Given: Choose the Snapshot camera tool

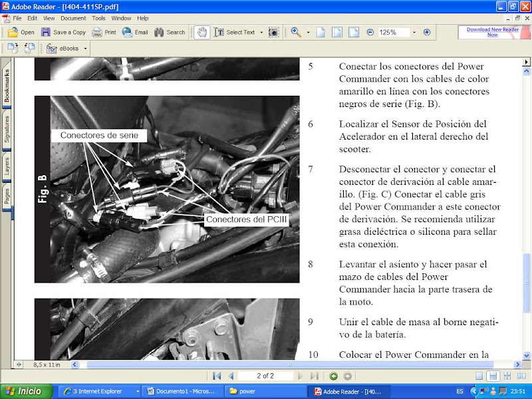Looking at the screenshot, I should click(x=273, y=32).
